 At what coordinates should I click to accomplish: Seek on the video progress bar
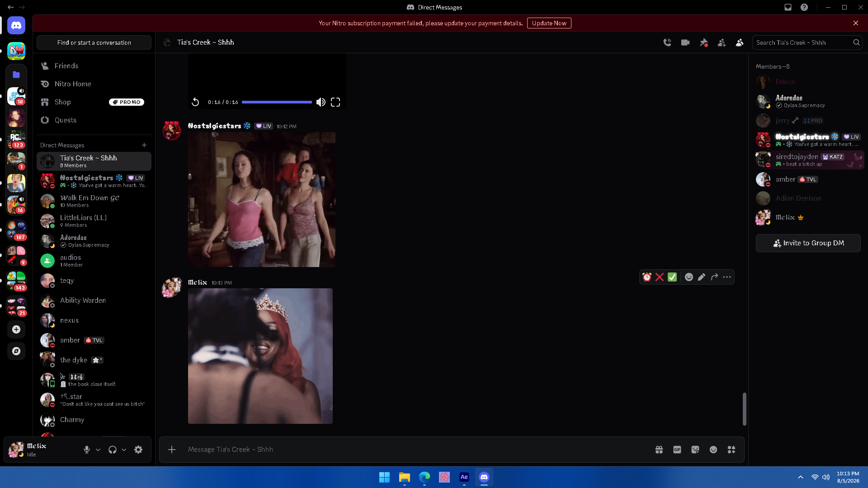click(x=277, y=102)
